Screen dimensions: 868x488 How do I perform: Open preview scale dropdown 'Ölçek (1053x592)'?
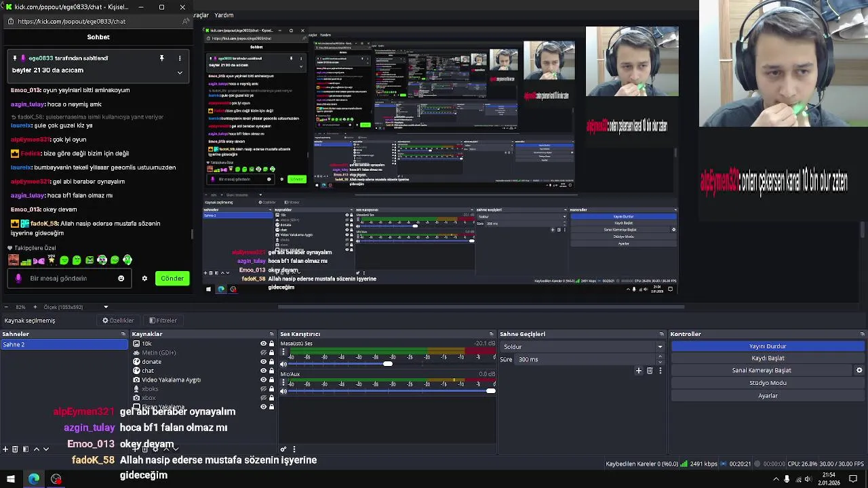75,307
